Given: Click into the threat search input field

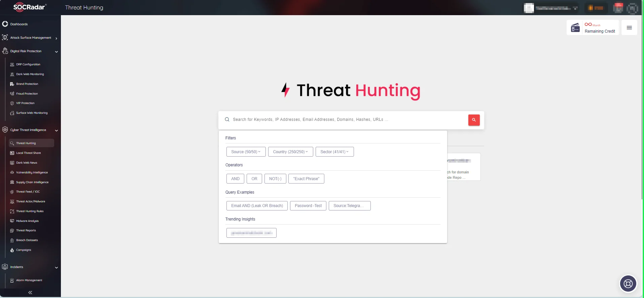Looking at the screenshot, I should tap(347, 120).
